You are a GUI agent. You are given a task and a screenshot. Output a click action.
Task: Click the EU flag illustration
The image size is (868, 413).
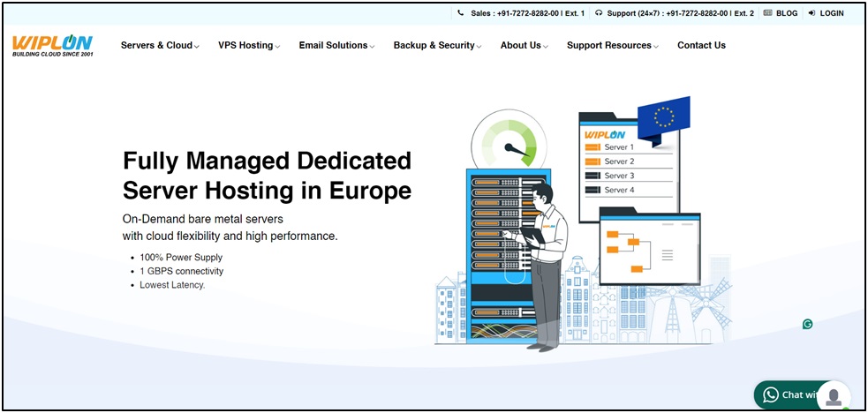663,116
